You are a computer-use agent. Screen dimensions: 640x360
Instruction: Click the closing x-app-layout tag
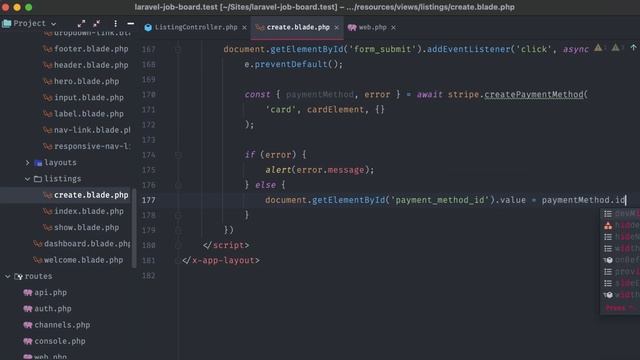tap(221, 260)
